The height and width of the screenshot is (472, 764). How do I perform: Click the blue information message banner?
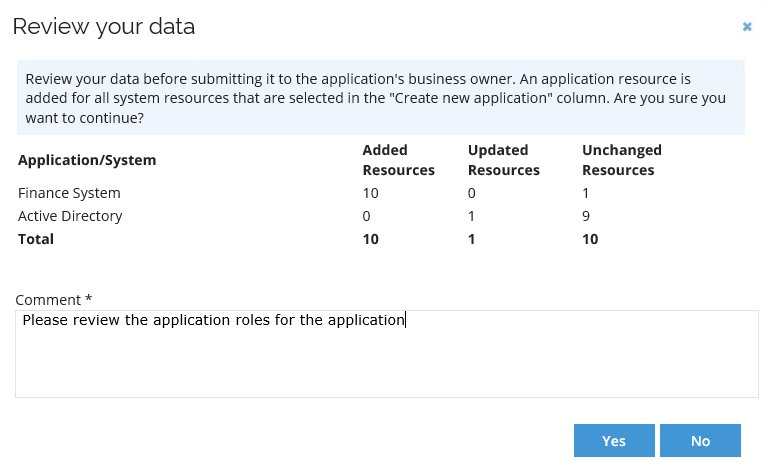[x=381, y=97]
